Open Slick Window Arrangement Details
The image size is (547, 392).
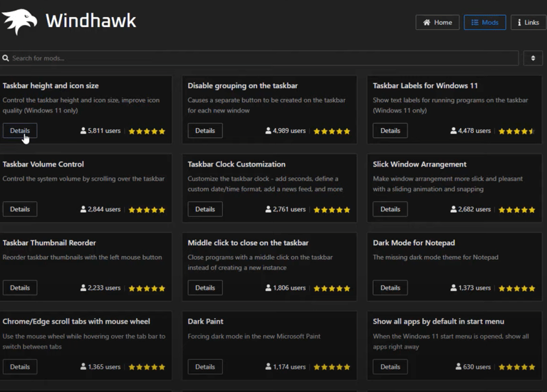tap(390, 209)
